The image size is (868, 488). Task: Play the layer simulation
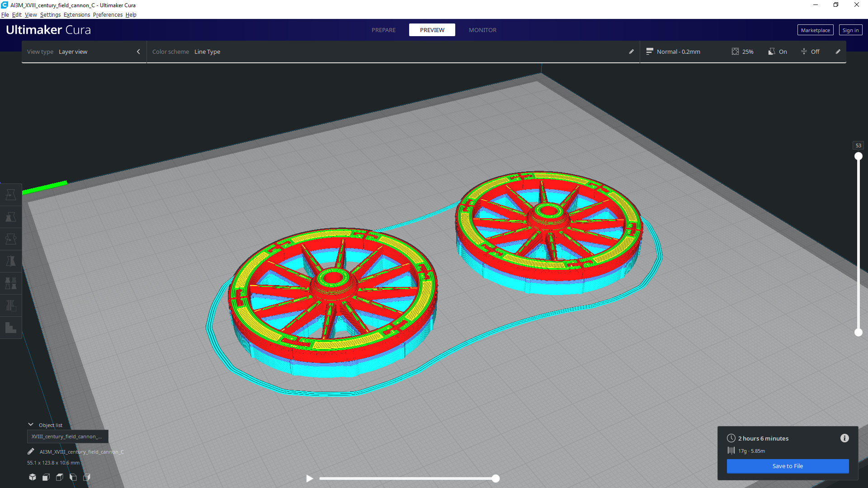pos(310,479)
